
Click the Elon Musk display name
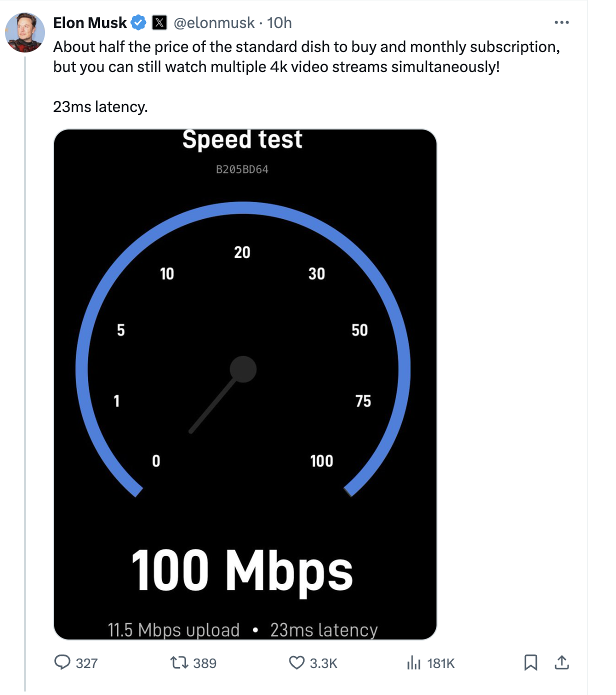[x=90, y=22]
